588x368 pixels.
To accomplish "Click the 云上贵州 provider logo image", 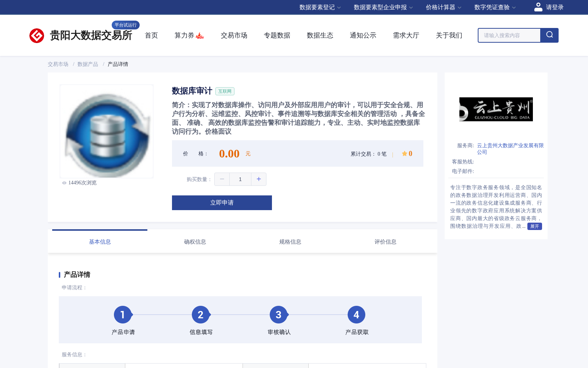I will point(496,109).
